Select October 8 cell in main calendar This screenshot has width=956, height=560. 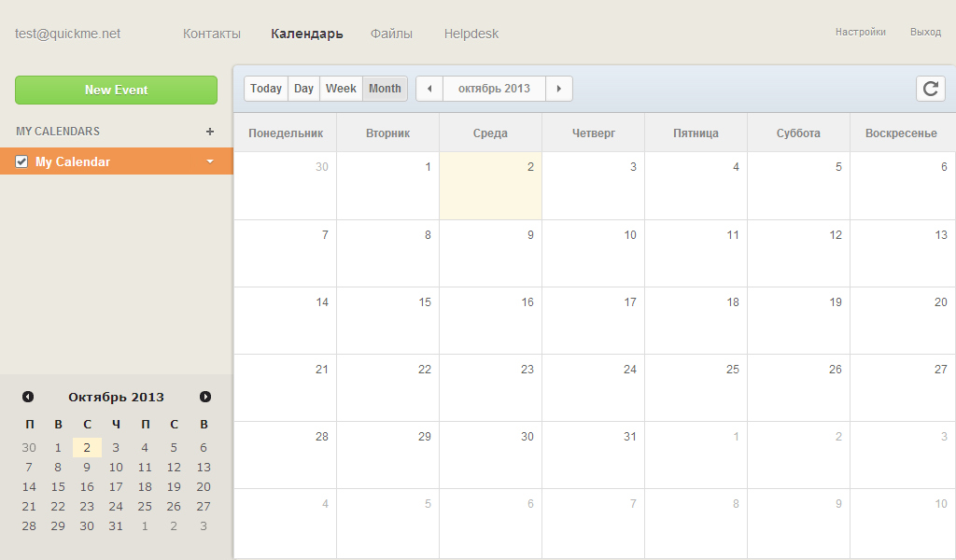(x=387, y=254)
